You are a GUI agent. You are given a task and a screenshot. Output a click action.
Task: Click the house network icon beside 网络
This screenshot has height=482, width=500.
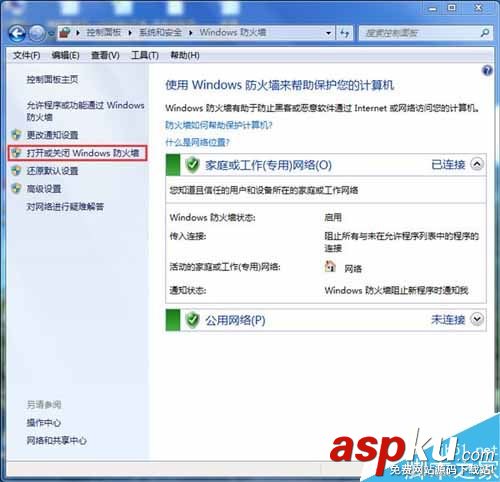[330, 266]
